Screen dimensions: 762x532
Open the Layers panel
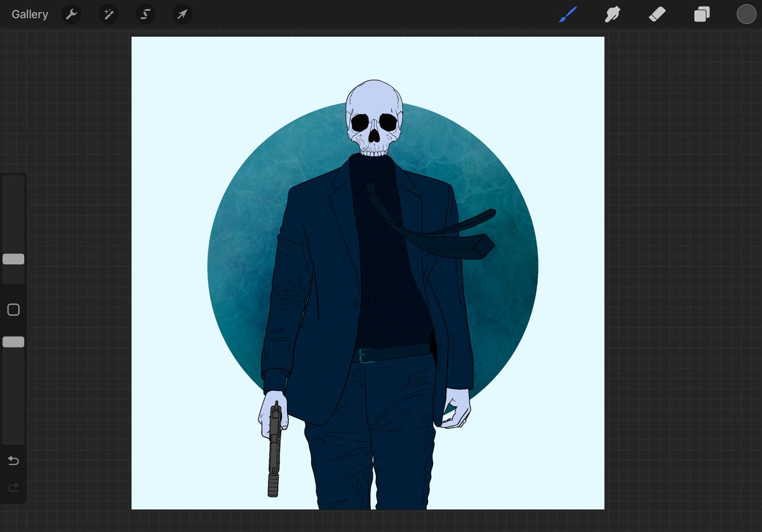[702, 13]
